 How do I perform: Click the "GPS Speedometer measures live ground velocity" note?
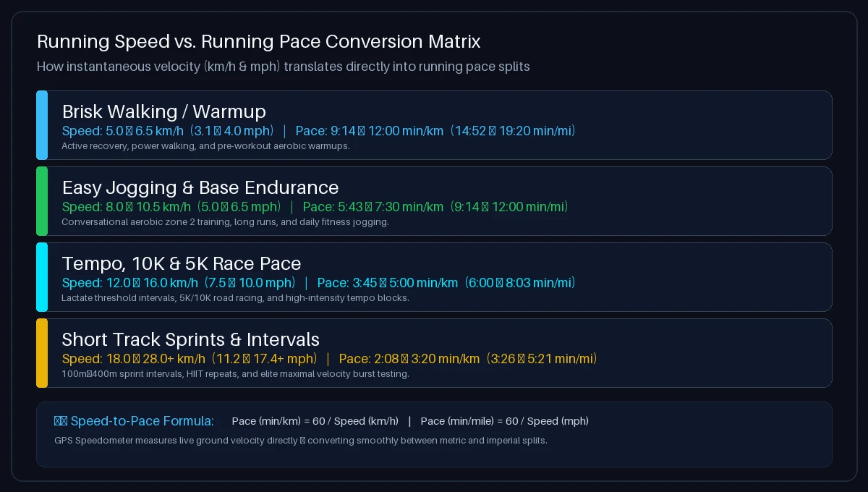point(301,440)
